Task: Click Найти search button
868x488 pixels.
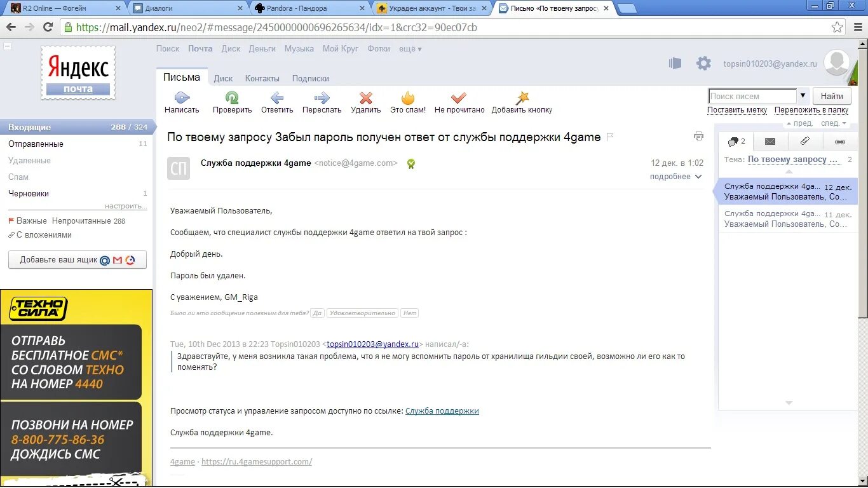Action: 832,96
